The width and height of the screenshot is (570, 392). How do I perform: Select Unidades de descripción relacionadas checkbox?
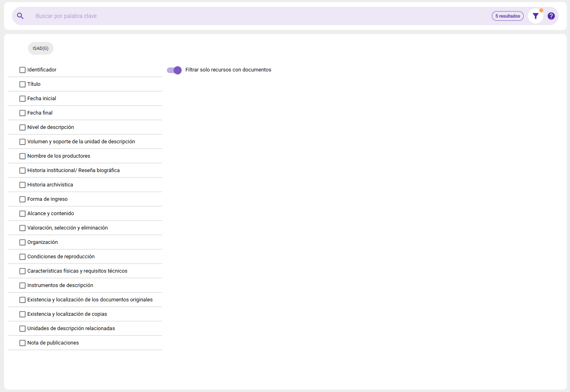tap(22, 329)
